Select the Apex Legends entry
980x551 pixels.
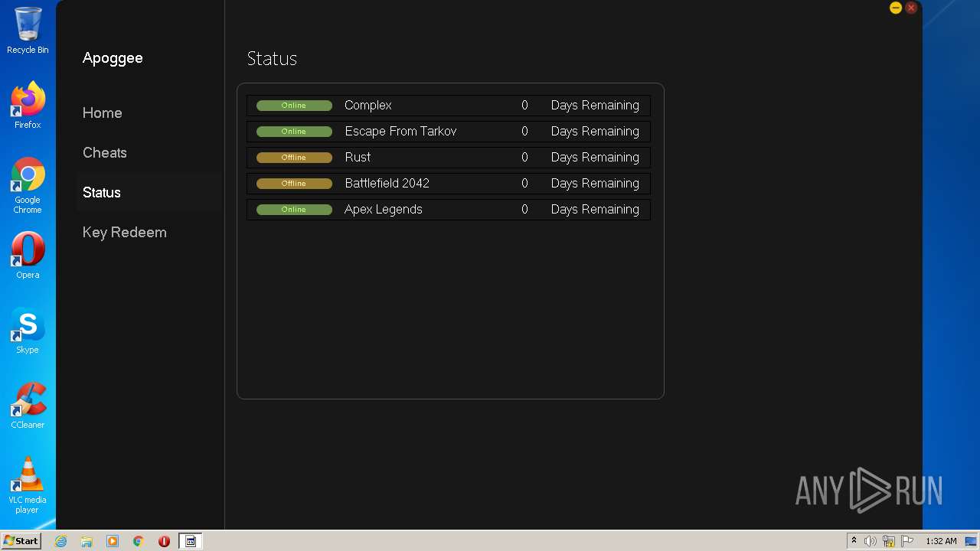point(384,209)
